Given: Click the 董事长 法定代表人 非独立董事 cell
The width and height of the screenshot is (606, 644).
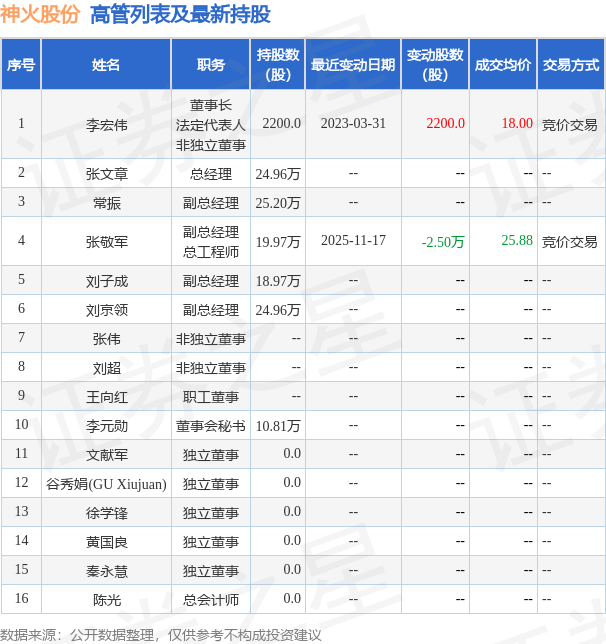Looking at the screenshot, I should (x=211, y=124).
